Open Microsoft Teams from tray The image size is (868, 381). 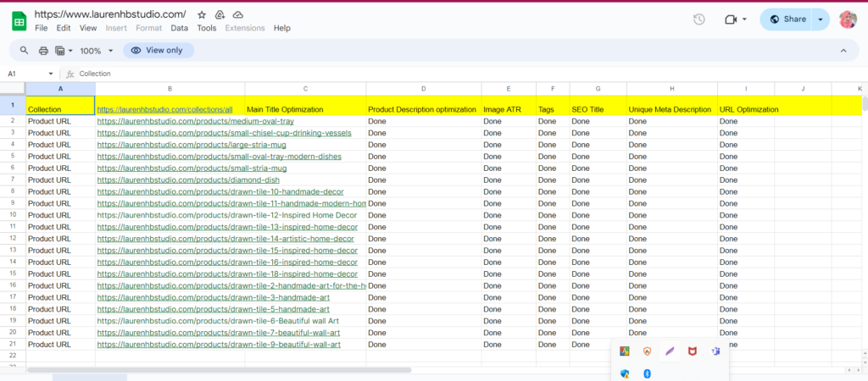(715, 351)
